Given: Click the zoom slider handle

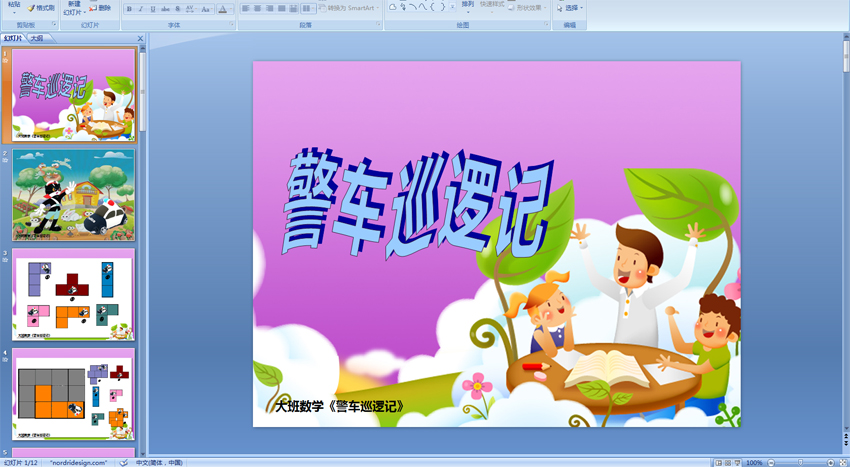Looking at the screenshot, I should coord(800,463).
